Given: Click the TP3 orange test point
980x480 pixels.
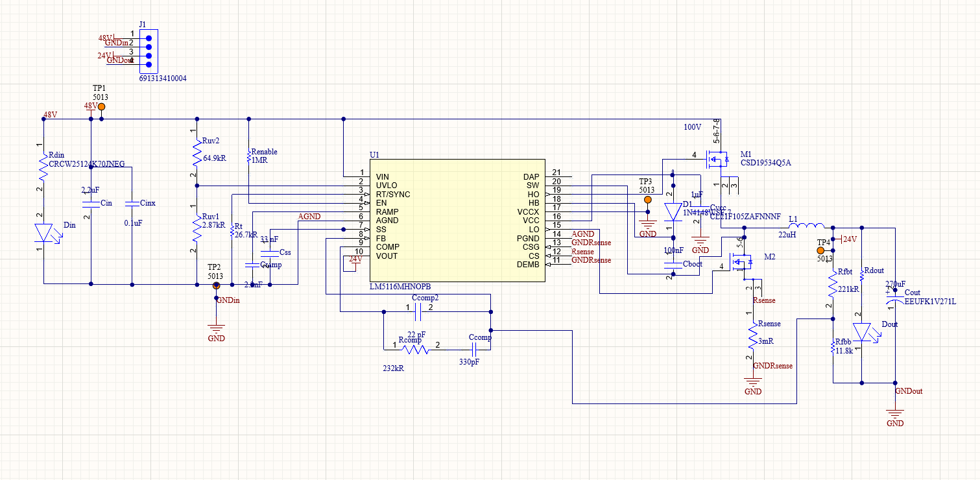Looking at the screenshot, I should 647,200.
